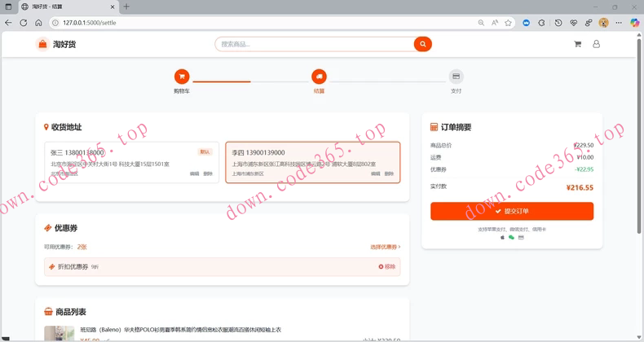
Task: Click the 实付款 ¥216.55 amount
Action: pos(580,188)
